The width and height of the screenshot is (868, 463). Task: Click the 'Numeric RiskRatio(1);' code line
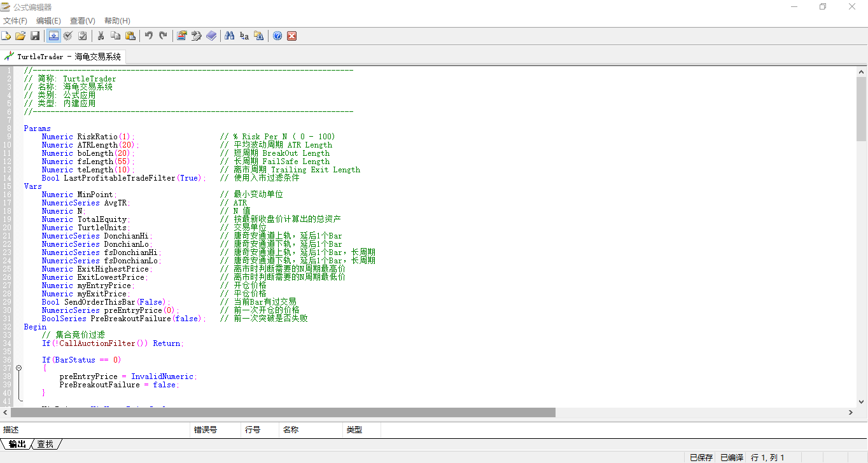[x=88, y=137]
